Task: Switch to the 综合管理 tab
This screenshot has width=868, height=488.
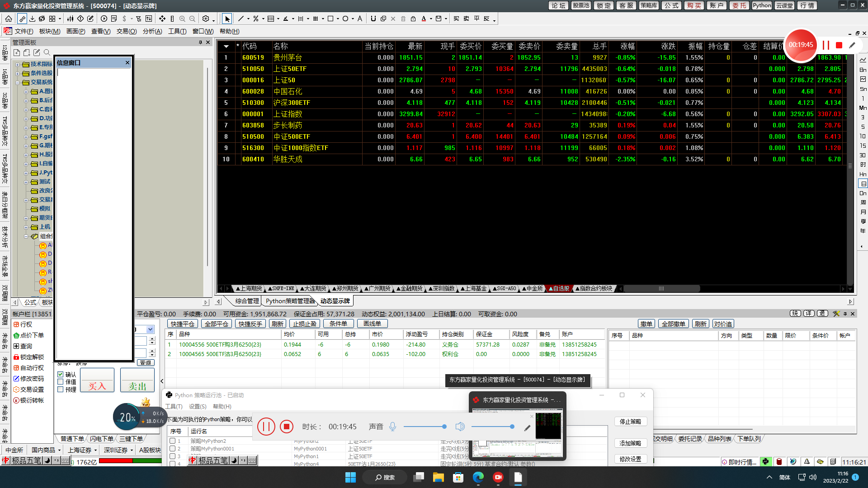Action: tap(247, 301)
